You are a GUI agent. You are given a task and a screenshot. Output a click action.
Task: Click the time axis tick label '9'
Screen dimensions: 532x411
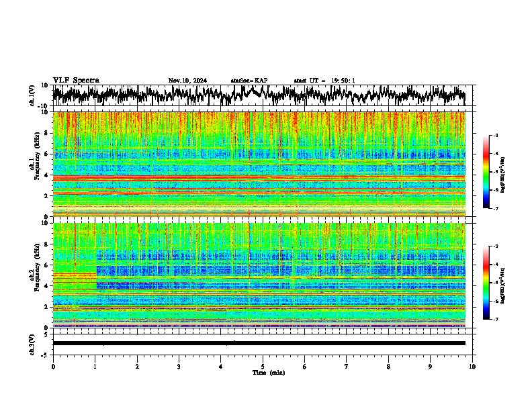coord(430,367)
